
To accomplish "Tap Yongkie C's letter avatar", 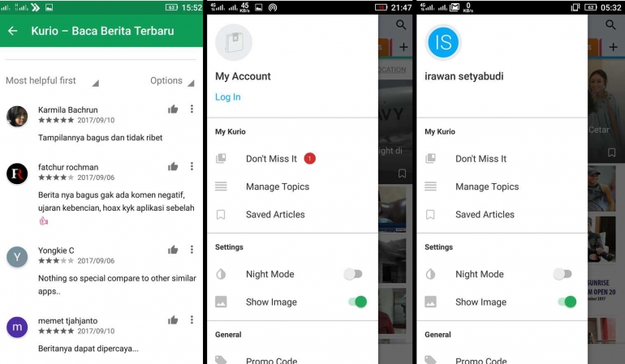I will [17, 257].
